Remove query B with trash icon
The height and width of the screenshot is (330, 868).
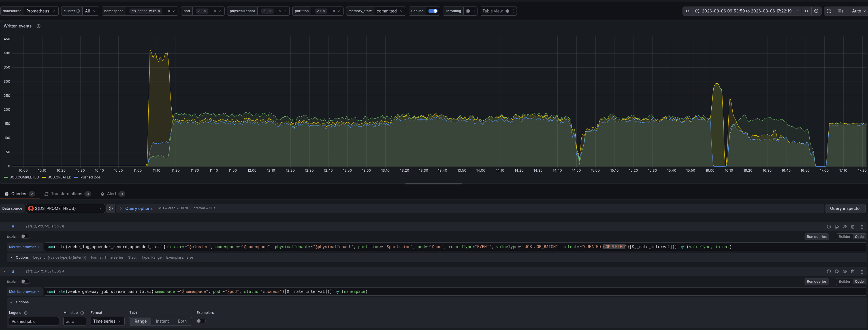[x=852, y=271]
